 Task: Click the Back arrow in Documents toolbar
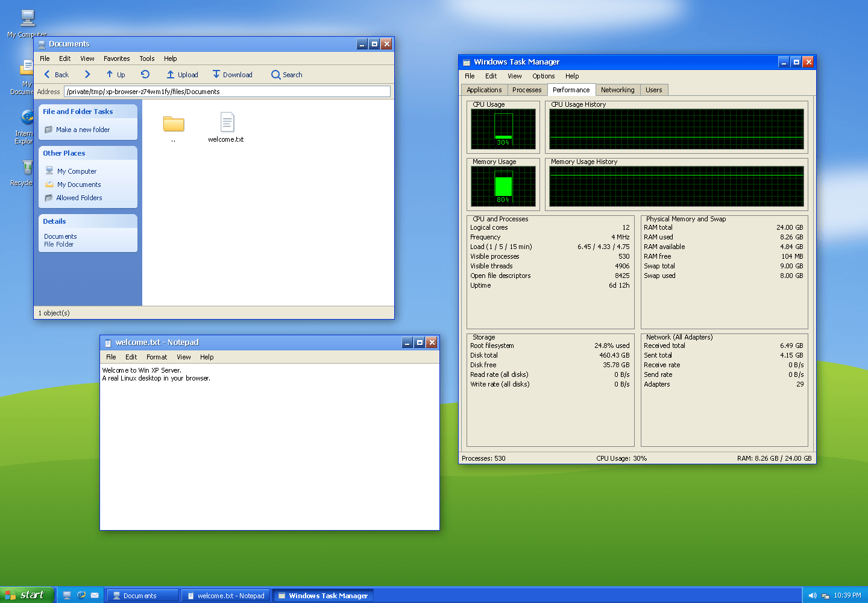tap(55, 75)
